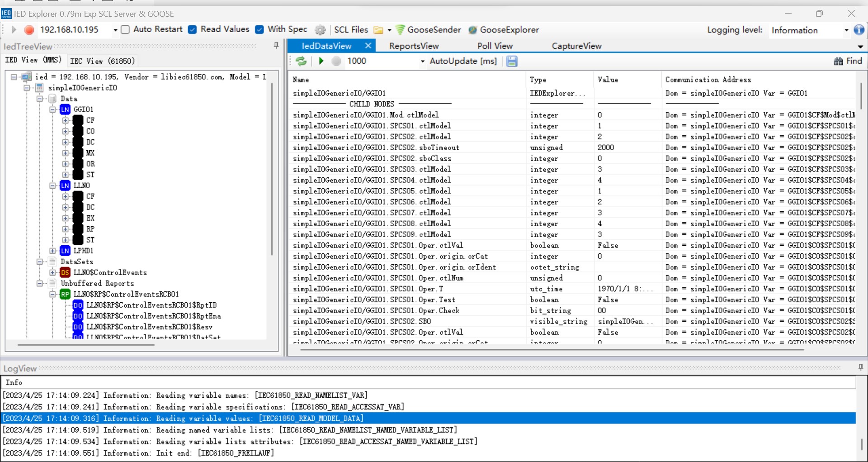Screen dimensions: 868x462
Task: Launch the GooseExplorer tool
Action: click(x=504, y=30)
